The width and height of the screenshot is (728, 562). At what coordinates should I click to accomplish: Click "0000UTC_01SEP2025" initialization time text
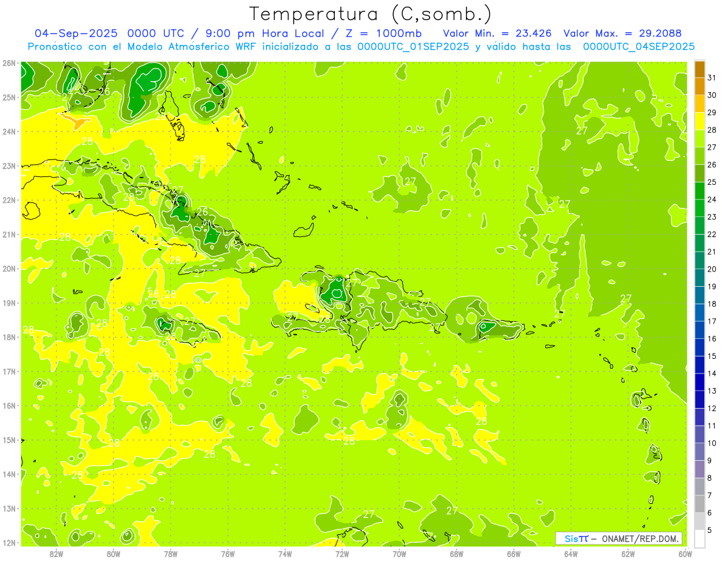(x=413, y=47)
